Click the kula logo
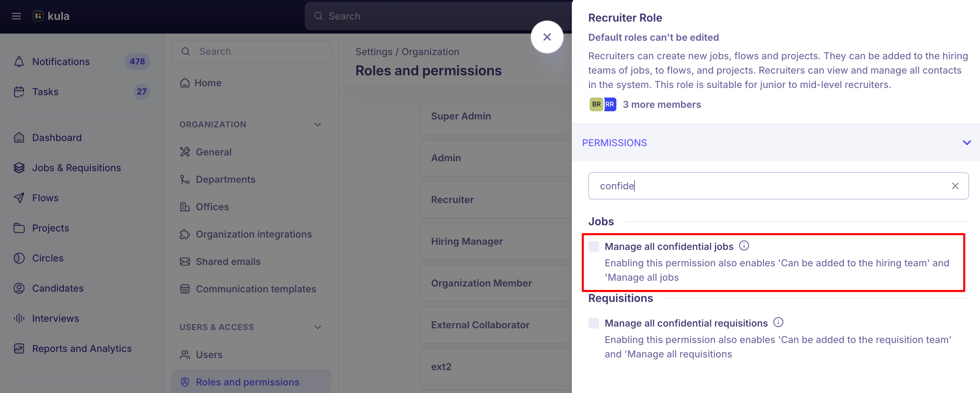Screen dimensions: 980x393 pyautogui.click(x=51, y=16)
